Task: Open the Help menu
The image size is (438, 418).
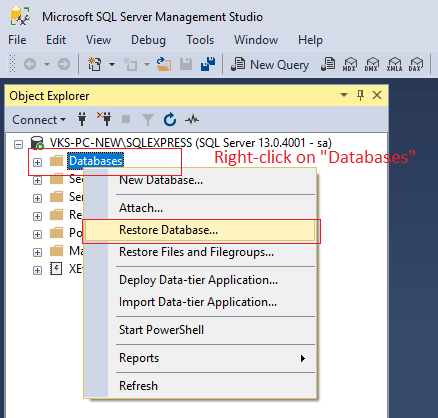Action: point(310,40)
